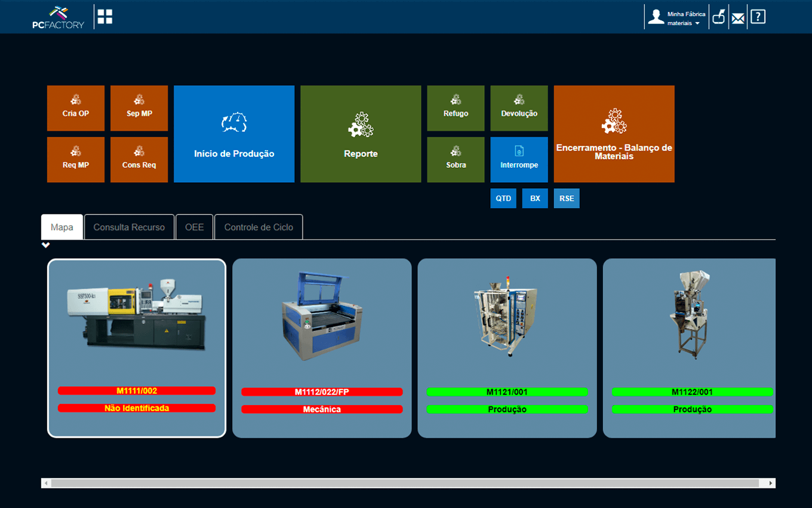812x508 pixels.
Task: Click the icon left of the envelope
Action: (718, 17)
